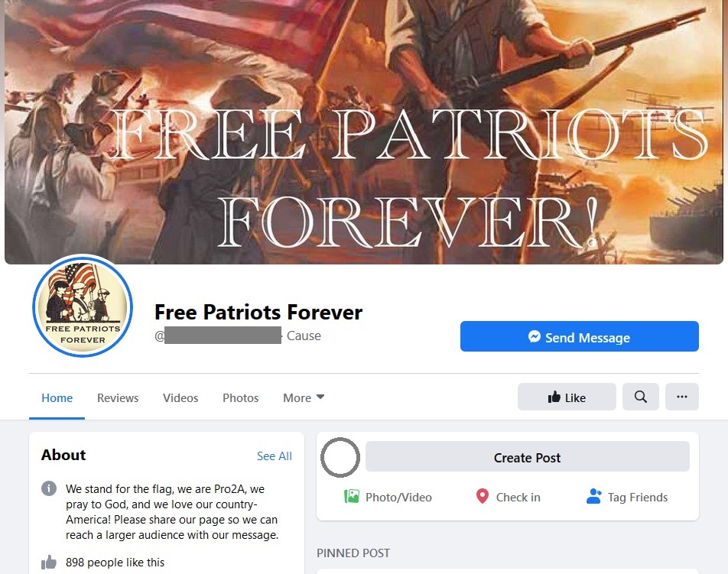Image resolution: width=728 pixels, height=574 pixels.
Task: Expand the More dropdown in page tabs
Action: (304, 397)
